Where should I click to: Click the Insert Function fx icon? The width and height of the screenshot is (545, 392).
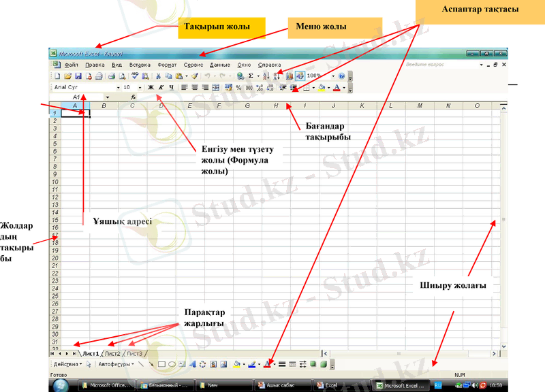[x=134, y=97]
